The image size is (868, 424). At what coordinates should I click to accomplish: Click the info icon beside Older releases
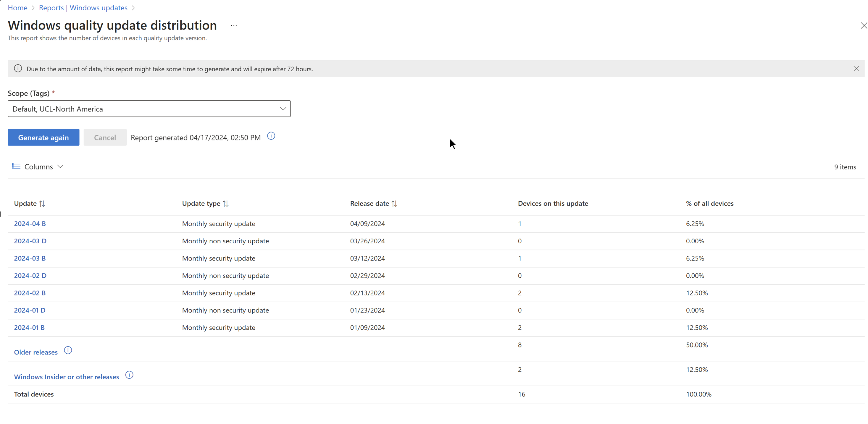tap(68, 350)
